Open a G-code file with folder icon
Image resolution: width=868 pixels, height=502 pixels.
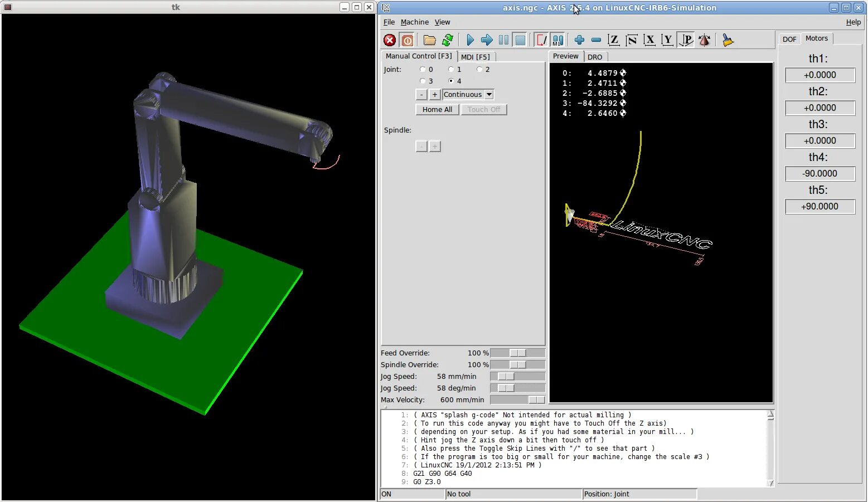click(x=429, y=40)
